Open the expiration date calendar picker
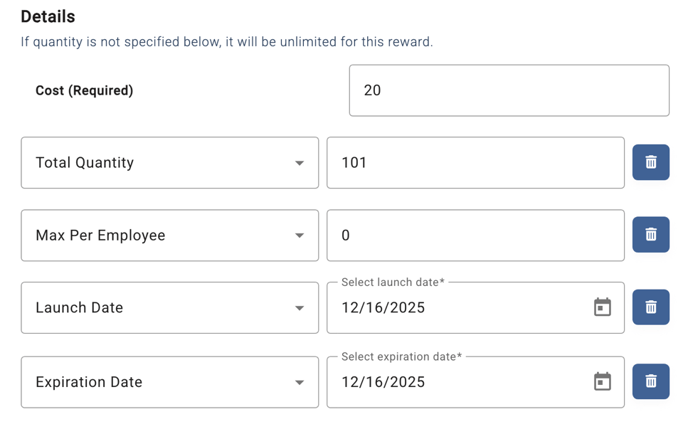 coord(602,381)
